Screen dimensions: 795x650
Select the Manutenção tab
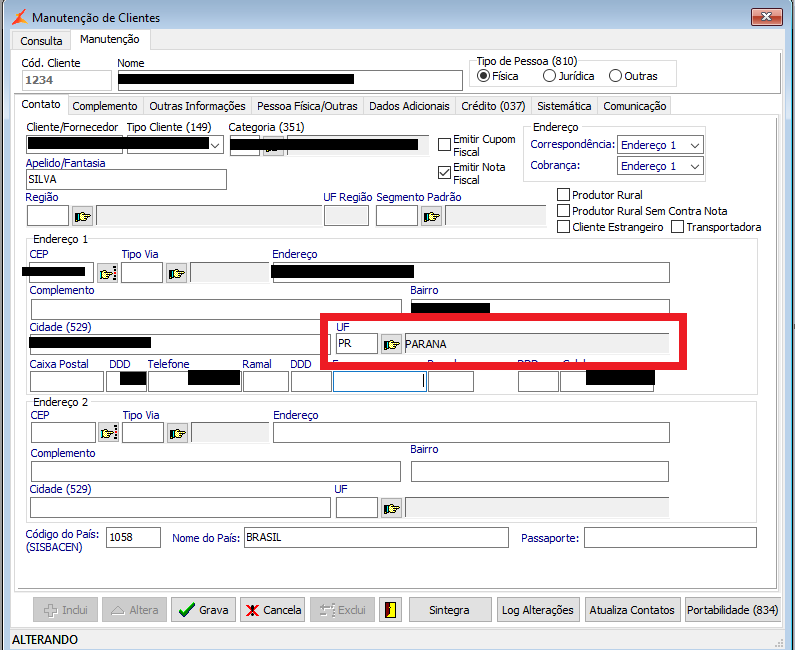[x=110, y=39]
